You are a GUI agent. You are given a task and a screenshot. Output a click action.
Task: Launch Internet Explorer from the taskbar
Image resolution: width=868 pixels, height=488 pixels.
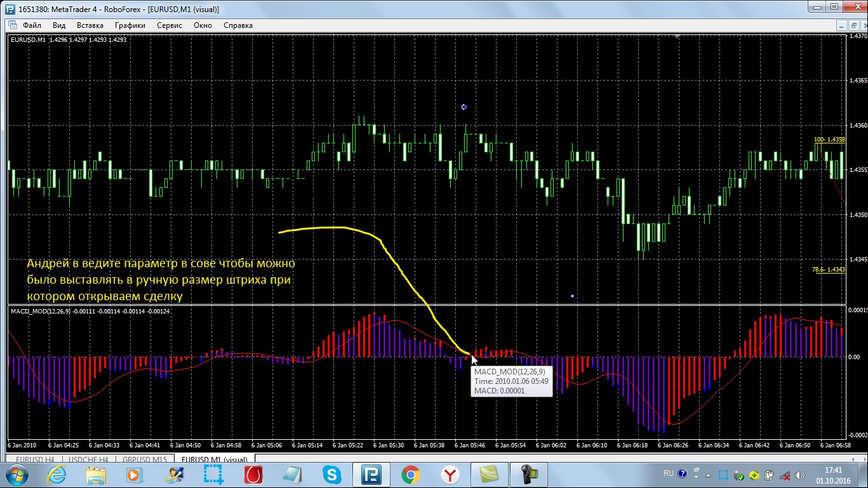(x=57, y=474)
